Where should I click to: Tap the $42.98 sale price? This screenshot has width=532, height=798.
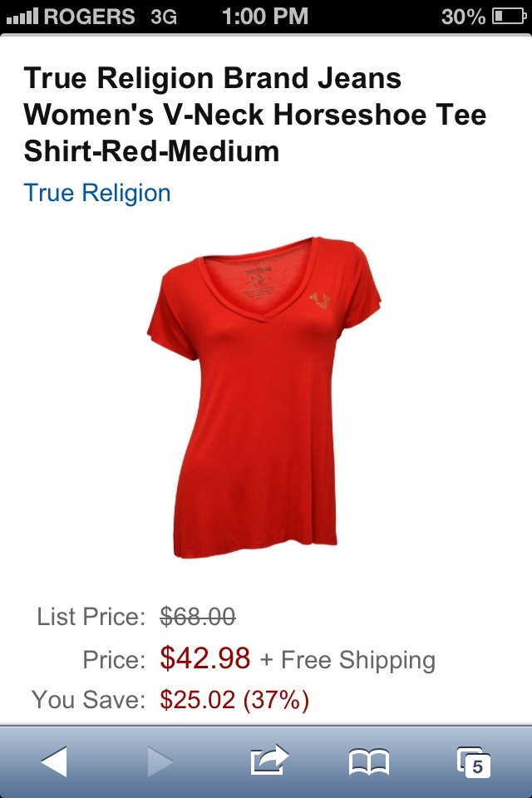[205, 658]
